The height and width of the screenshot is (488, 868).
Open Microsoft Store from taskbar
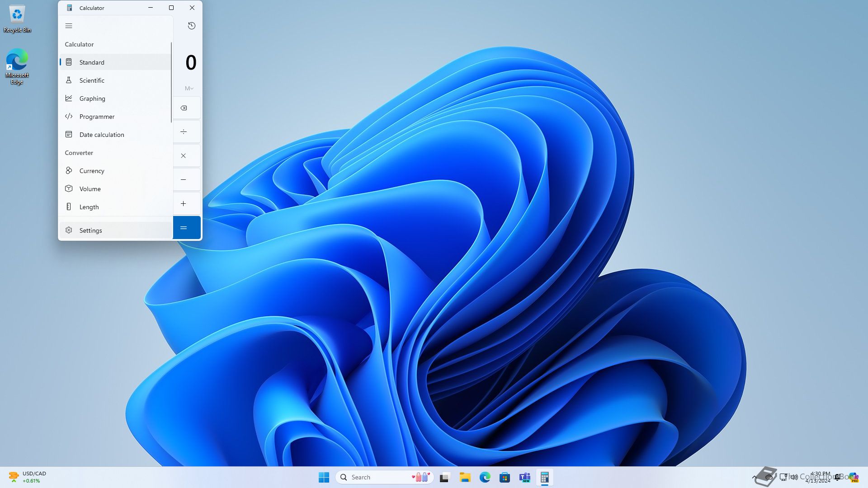tap(505, 477)
